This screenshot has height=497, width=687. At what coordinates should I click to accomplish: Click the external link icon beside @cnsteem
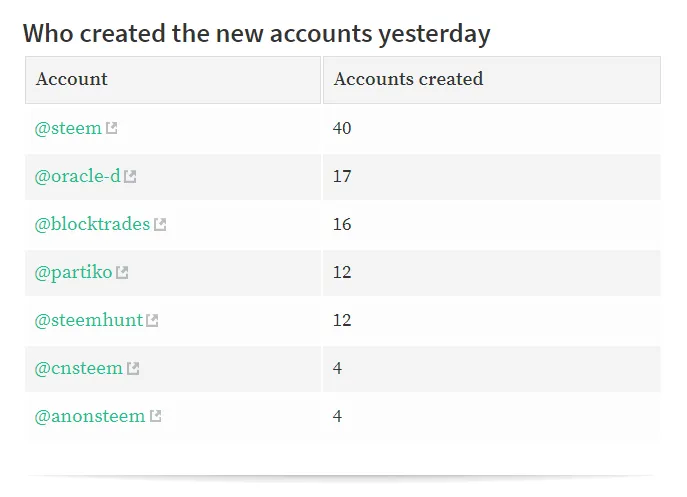coord(133,368)
